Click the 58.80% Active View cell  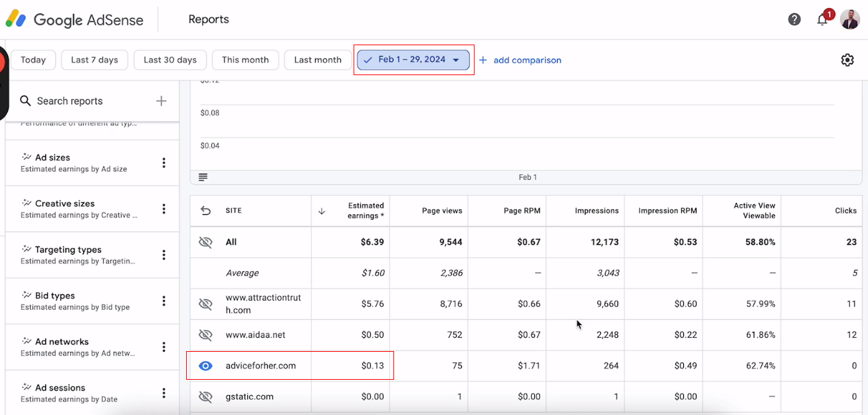[x=760, y=242]
